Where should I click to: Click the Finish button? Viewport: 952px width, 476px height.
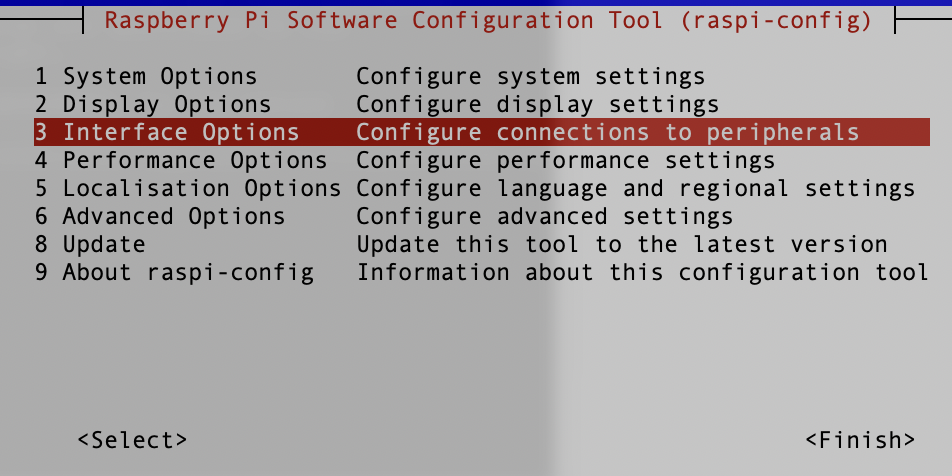860,440
